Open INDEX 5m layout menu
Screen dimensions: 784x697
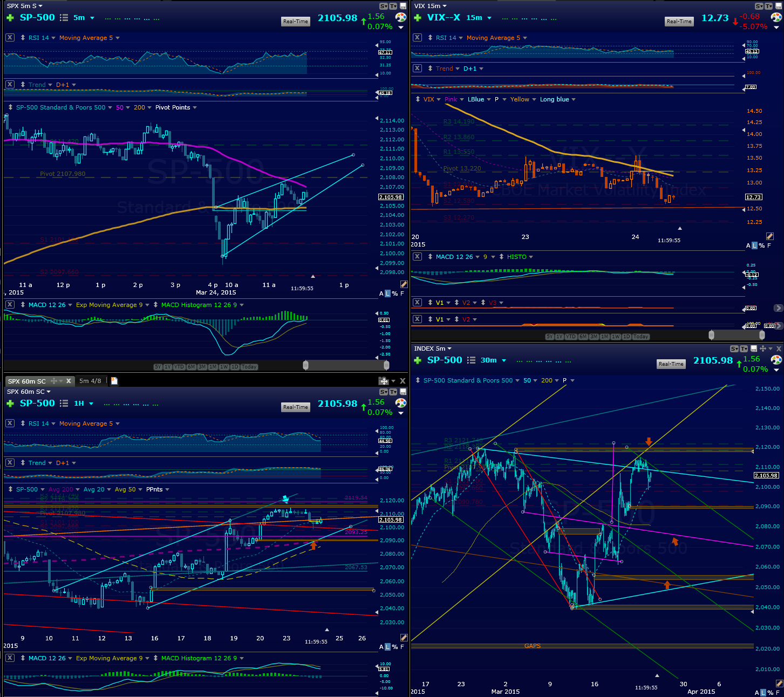coord(433,348)
